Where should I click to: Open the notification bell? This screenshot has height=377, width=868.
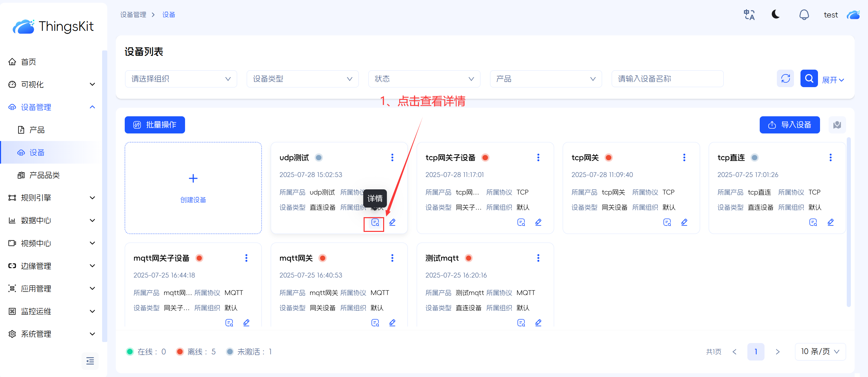pos(804,15)
